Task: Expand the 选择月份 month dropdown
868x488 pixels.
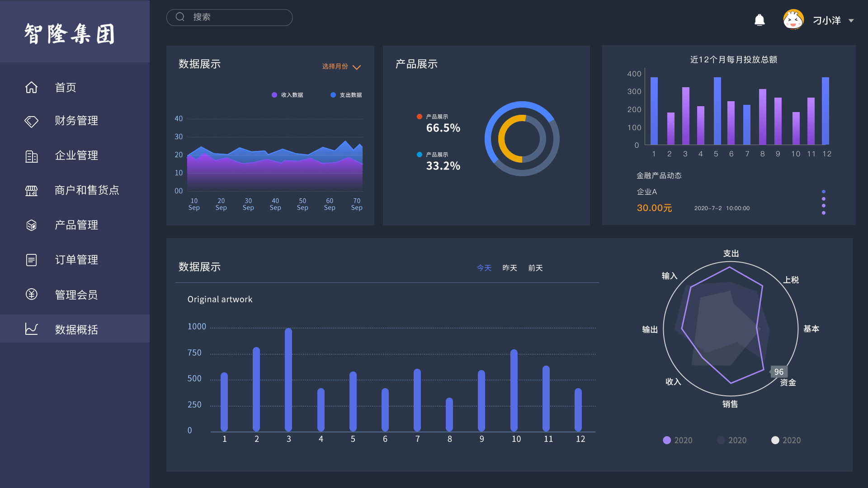Action: point(341,67)
